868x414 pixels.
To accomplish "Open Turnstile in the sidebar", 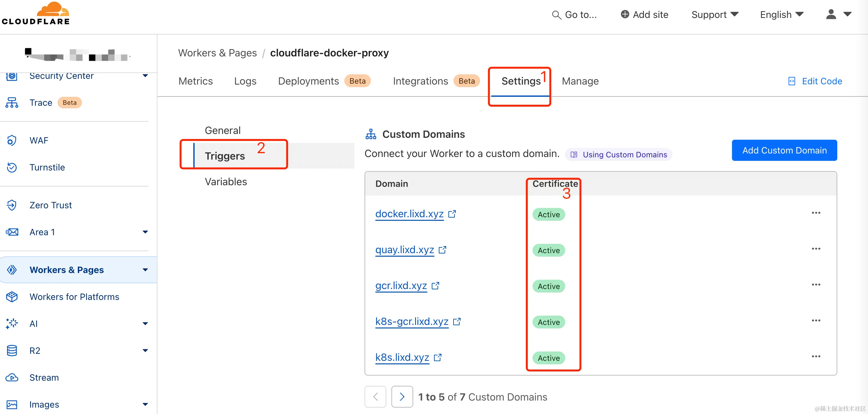I will [x=47, y=167].
